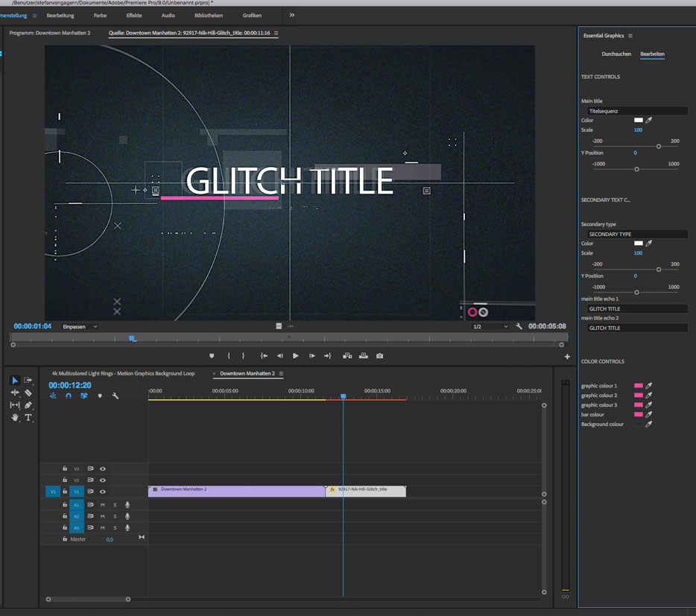The image size is (696, 616).
Task: Select the Type tool
Action: [x=28, y=418]
